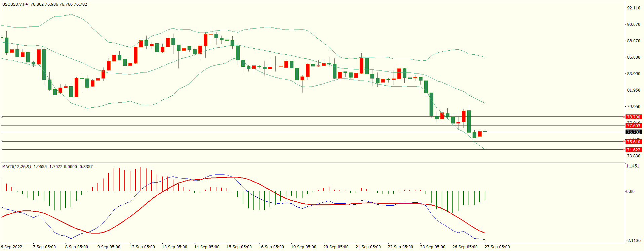The image size is (644, 251).
Task: Grab the divider between price chart and MACD
Action: click(313, 163)
